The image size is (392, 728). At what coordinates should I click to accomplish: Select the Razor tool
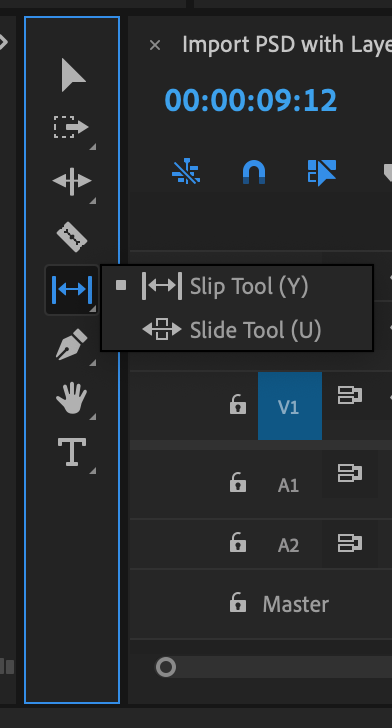[72, 237]
